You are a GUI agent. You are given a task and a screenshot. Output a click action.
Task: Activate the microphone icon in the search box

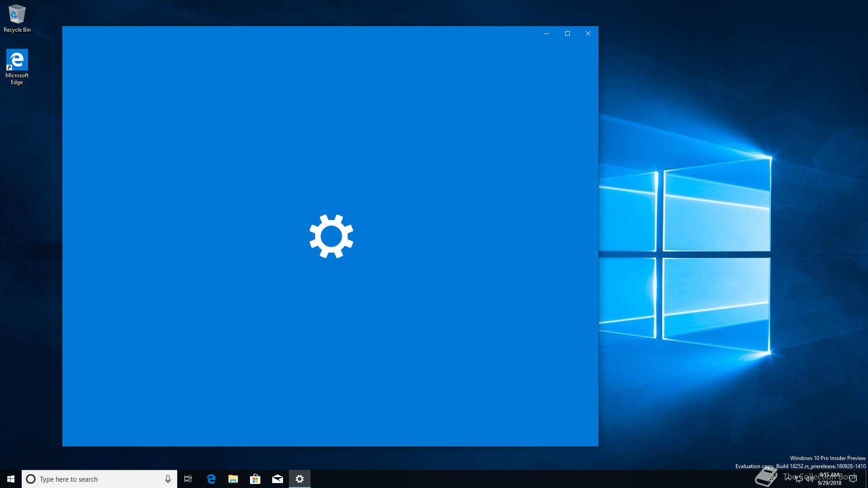coord(168,479)
